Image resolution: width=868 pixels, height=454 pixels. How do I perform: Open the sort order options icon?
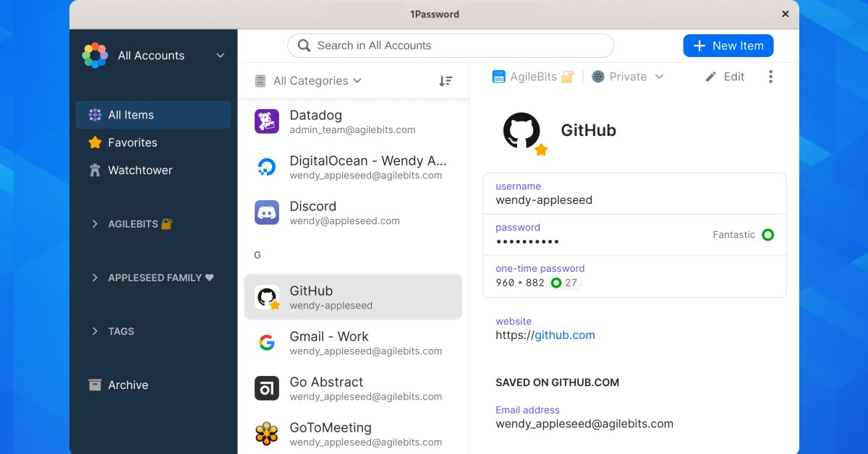pyautogui.click(x=446, y=81)
